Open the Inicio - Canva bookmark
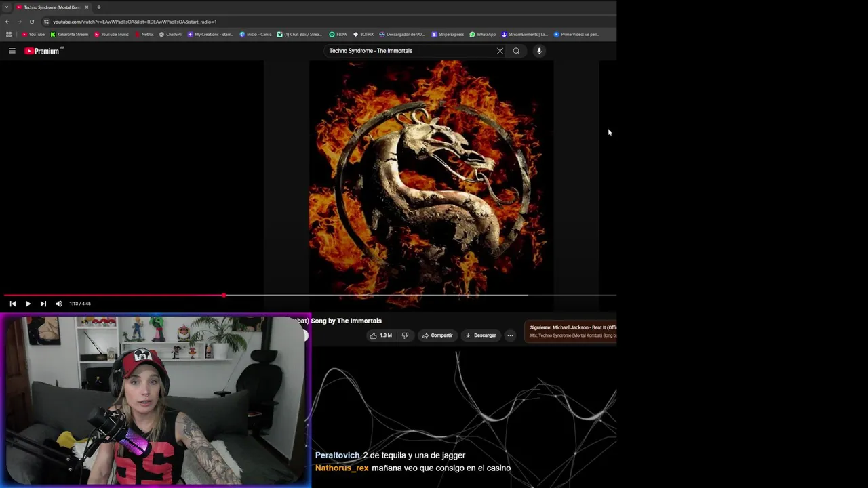868x488 pixels. click(x=256, y=34)
